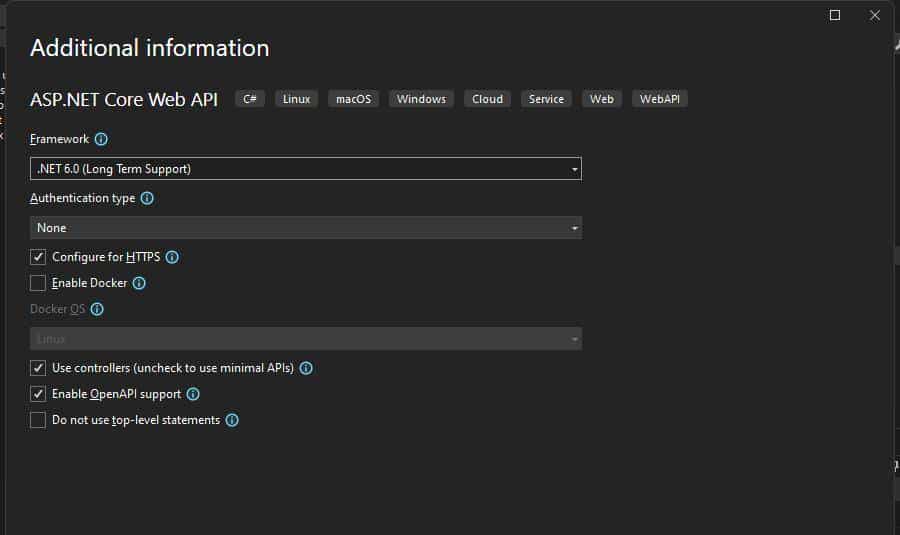Click info icon next to Enable Docker

tap(139, 283)
